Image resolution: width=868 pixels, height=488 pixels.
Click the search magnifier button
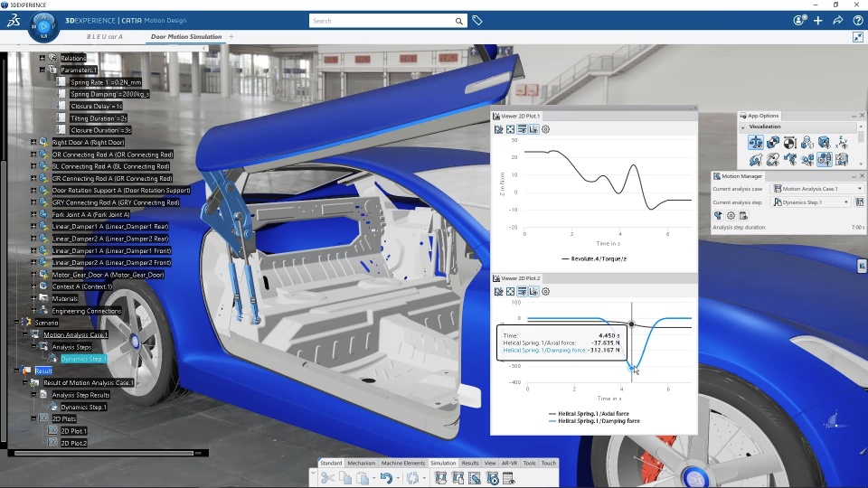[459, 21]
